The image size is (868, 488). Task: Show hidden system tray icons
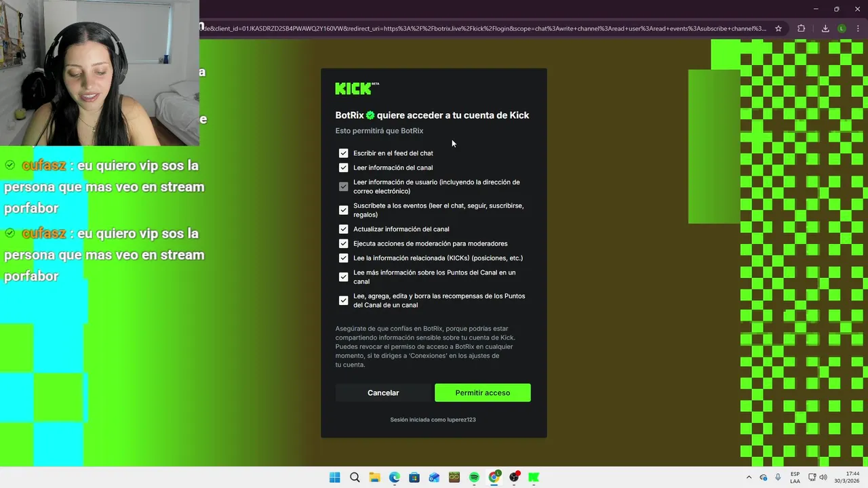point(749,477)
